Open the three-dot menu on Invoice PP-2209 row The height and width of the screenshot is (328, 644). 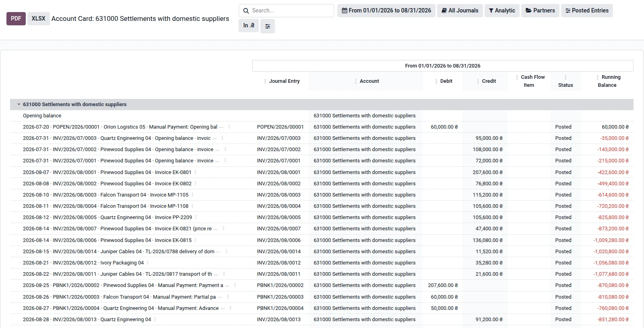pos(196,217)
